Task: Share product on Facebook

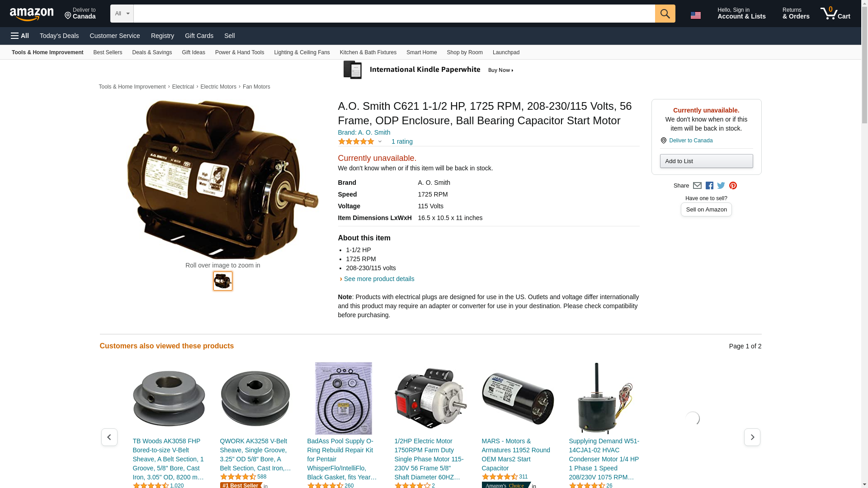Action: [x=709, y=186]
